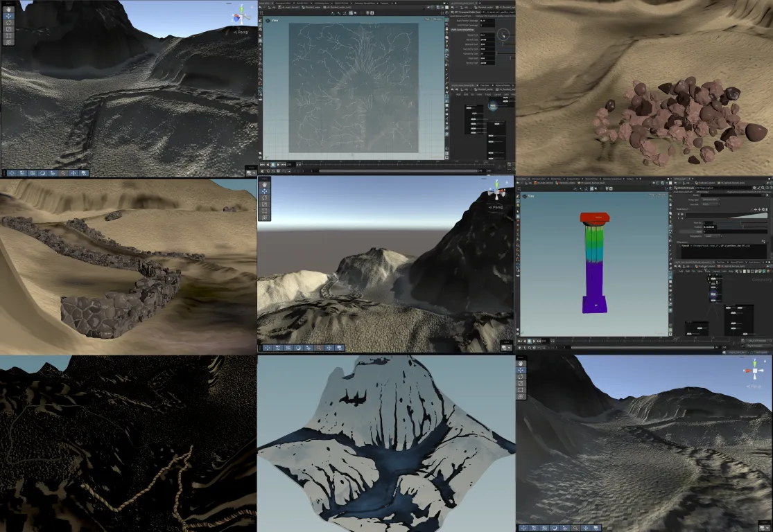Click the magnifying glass zoom icon in the bottom toolbar
Screen dimensions: 773x532
(62, 172)
